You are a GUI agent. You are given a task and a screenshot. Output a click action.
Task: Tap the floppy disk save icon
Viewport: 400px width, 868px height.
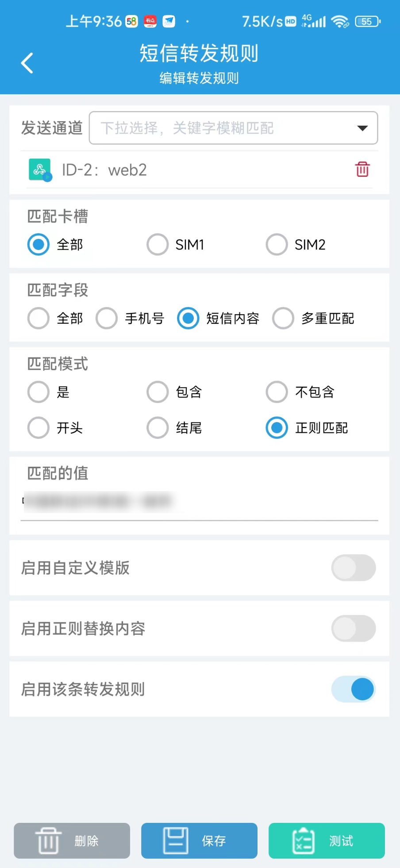pos(176,840)
